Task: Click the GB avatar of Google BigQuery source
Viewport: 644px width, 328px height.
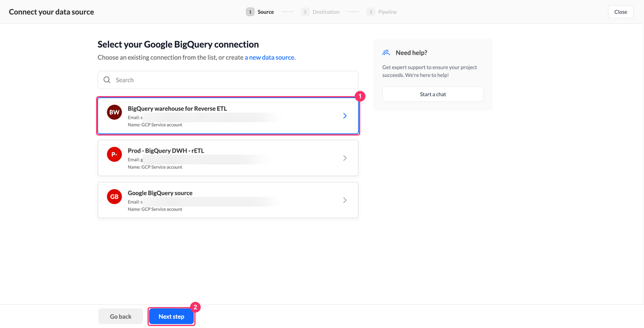Action: click(x=114, y=197)
